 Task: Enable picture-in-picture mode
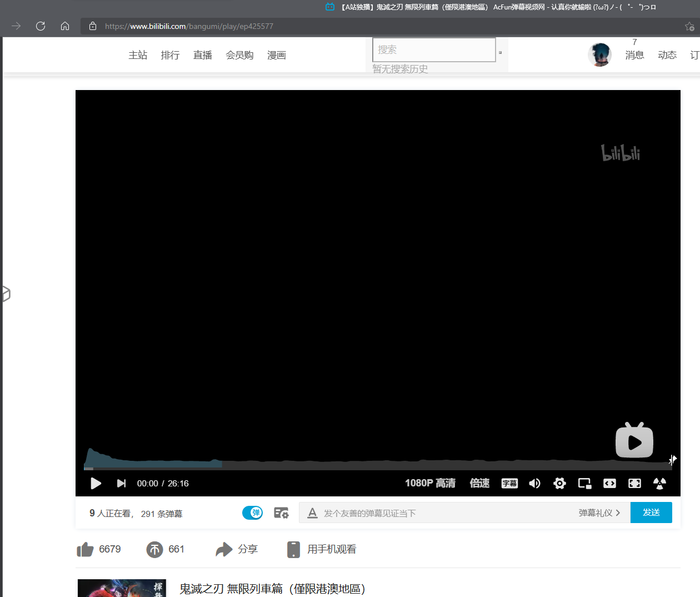pos(584,484)
